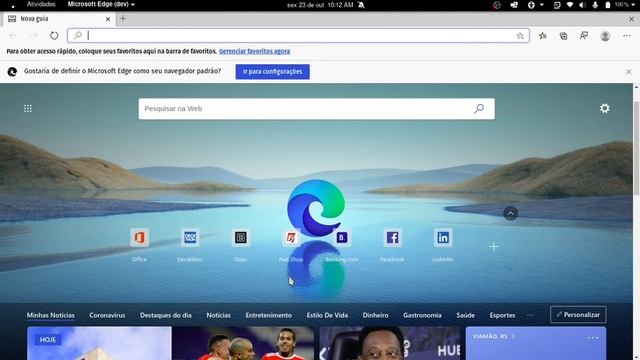
Task: Select Coronavírus news tab
Action: coord(107,315)
